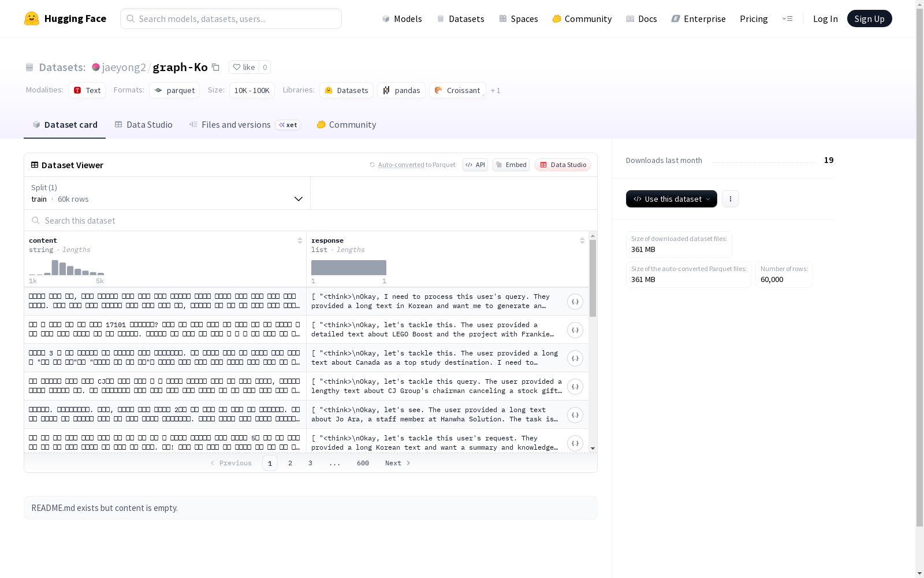924x578 pixels.
Task: Open current page 1 in pagination
Action: (270, 463)
